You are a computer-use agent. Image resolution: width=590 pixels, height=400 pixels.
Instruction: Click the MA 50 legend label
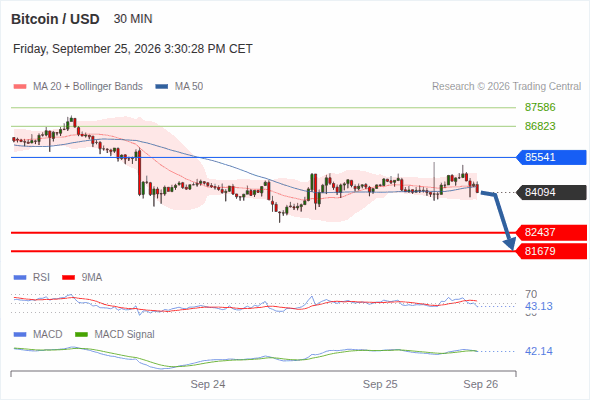pyautogui.click(x=189, y=87)
